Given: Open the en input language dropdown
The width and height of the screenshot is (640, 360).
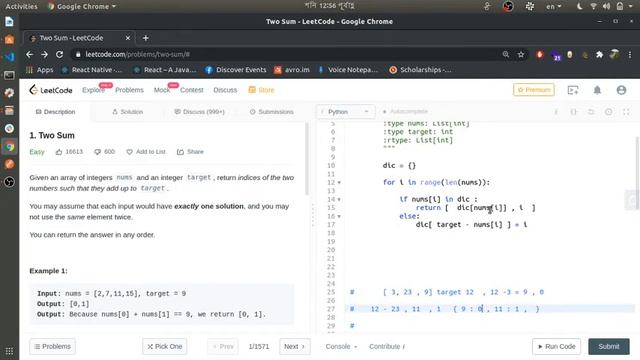Looking at the screenshot, I should pos(553,6).
